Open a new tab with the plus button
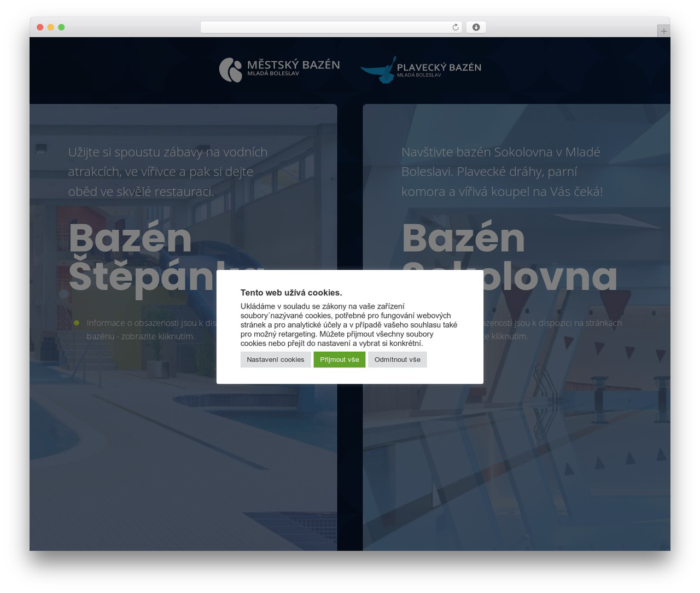 663,31
